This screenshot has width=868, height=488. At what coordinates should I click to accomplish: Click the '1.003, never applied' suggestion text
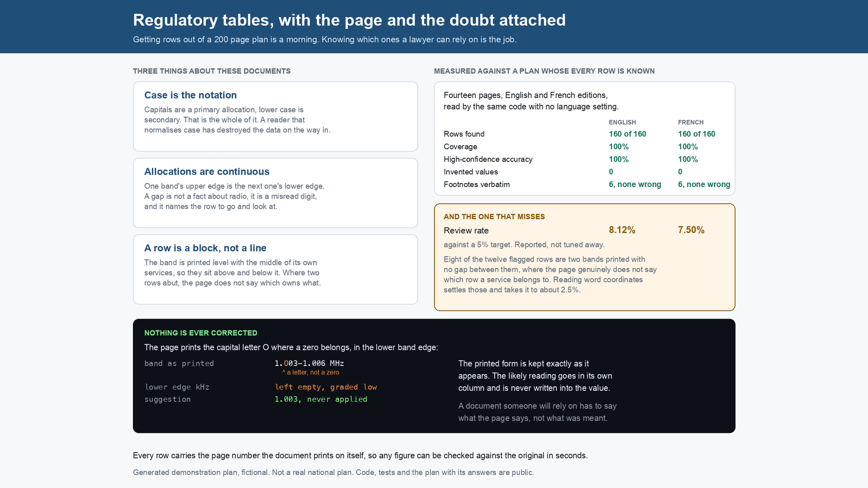coord(321,399)
